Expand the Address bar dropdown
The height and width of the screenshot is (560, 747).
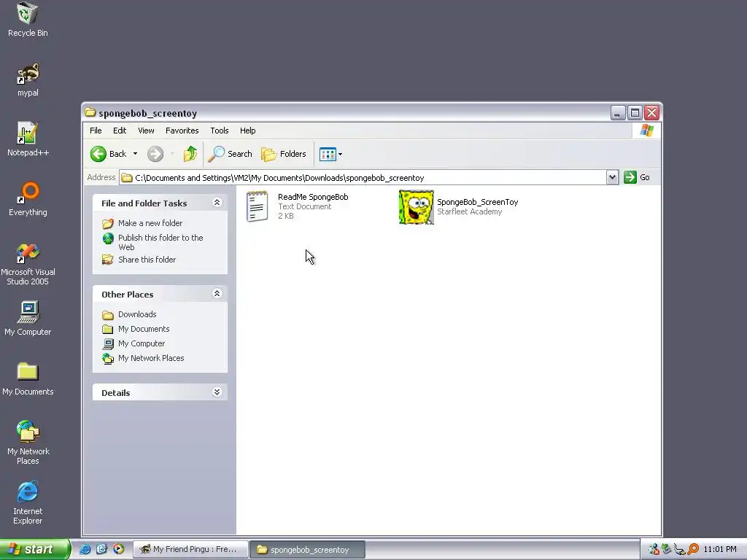(612, 178)
